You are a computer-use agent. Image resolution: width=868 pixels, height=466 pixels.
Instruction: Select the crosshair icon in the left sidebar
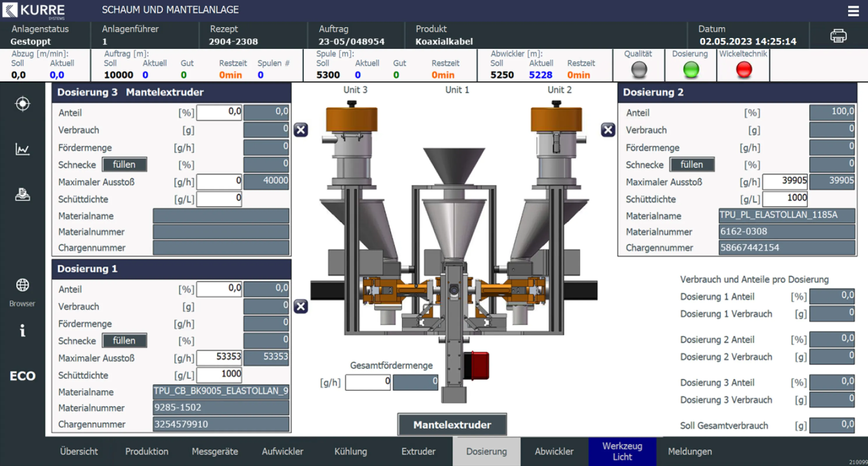[22, 104]
